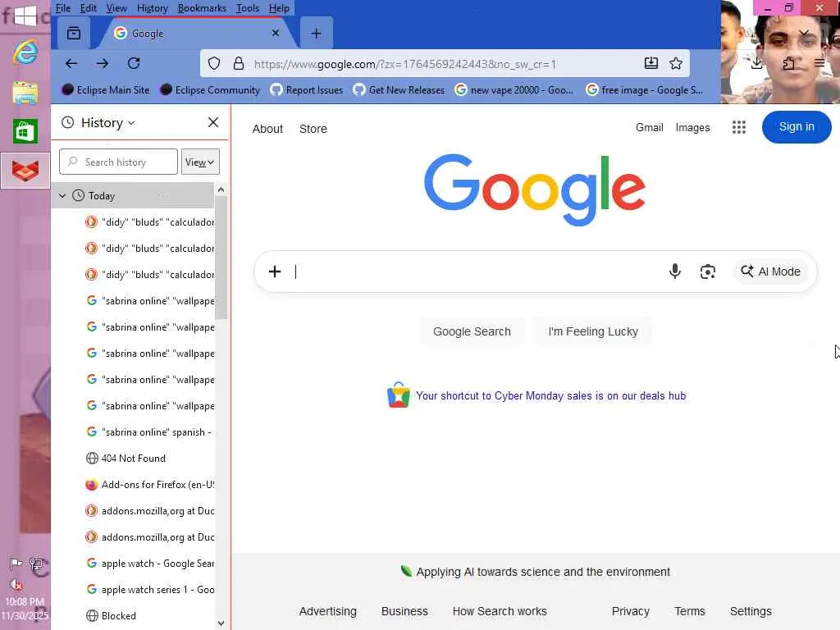Open File Explorer from the taskbar
The image size is (840, 630).
(x=25, y=93)
